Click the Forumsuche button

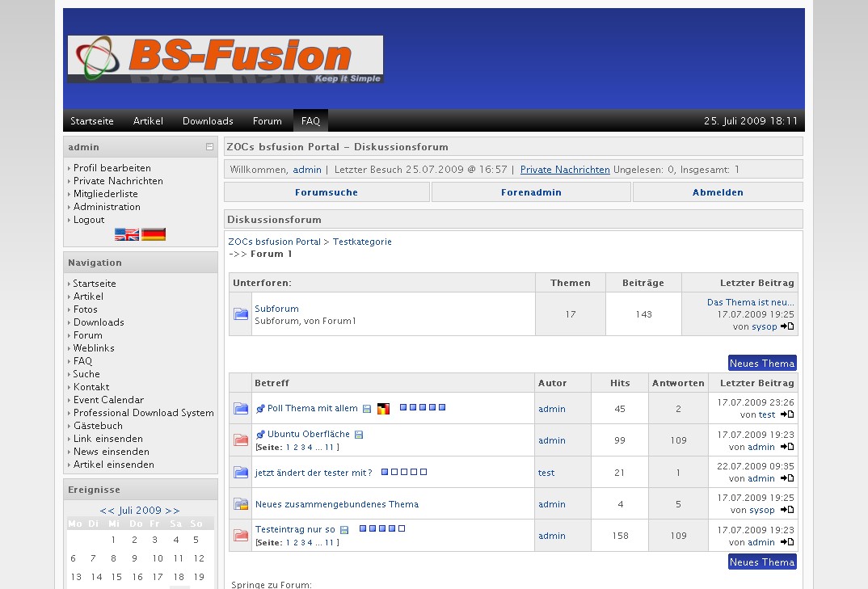pyautogui.click(x=327, y=192)
